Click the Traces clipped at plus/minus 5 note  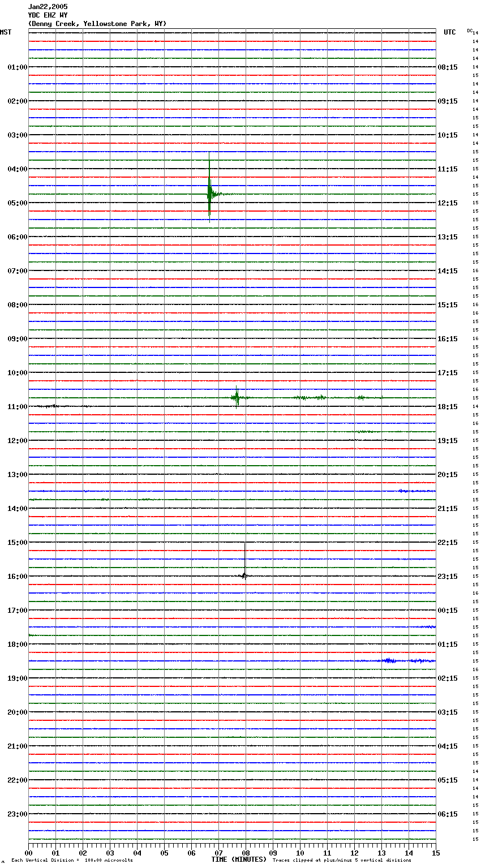point(342,861)
